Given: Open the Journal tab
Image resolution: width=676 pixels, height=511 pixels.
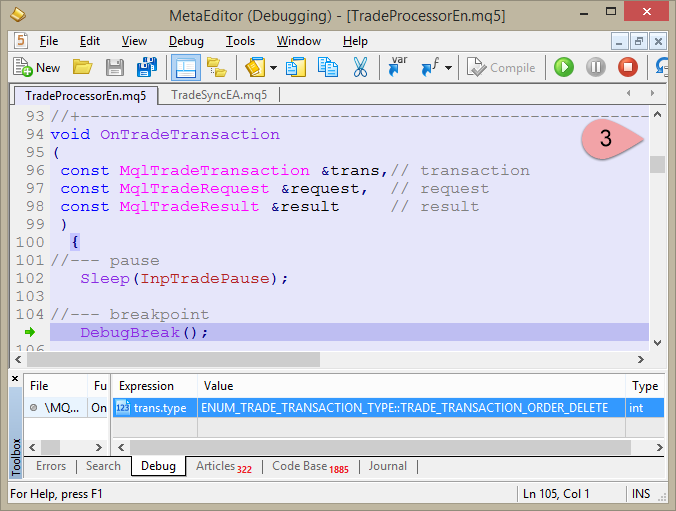Looking at the screenshot, I should [388, 466].
